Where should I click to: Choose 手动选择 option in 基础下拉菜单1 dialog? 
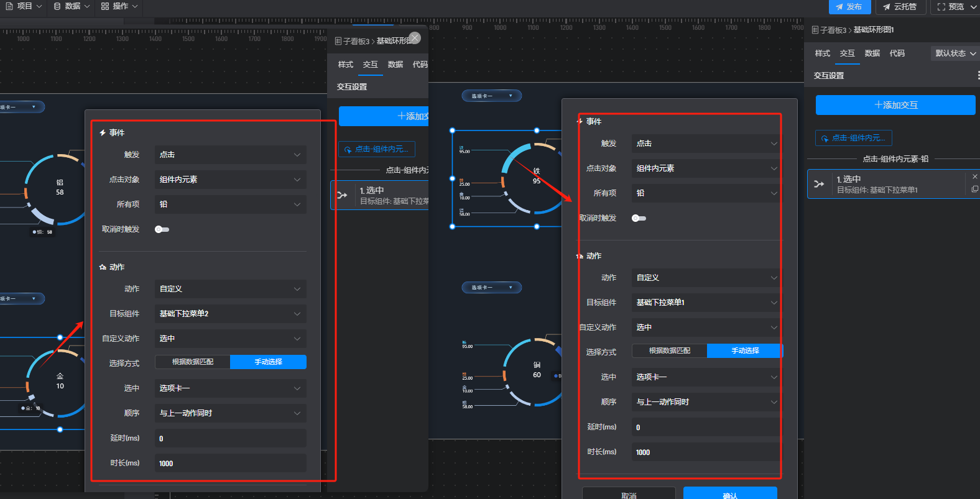[745, 350]
